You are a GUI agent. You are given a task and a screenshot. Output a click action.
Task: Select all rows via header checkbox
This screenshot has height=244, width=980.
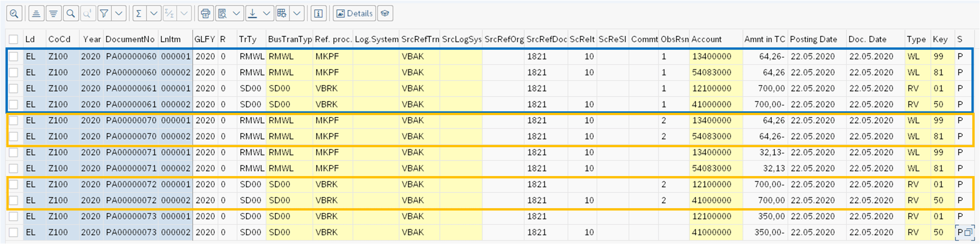(x=13, y=39)
